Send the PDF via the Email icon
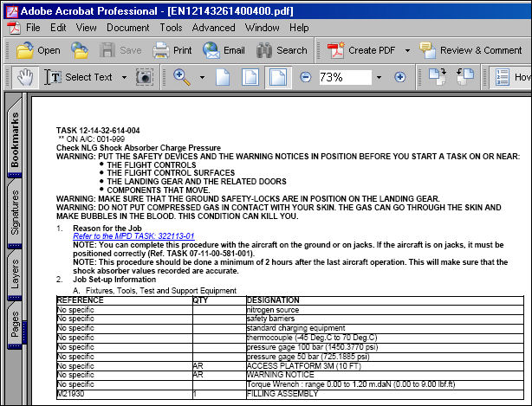This screenshot has height=406, width=532. (x=211, y=50)
